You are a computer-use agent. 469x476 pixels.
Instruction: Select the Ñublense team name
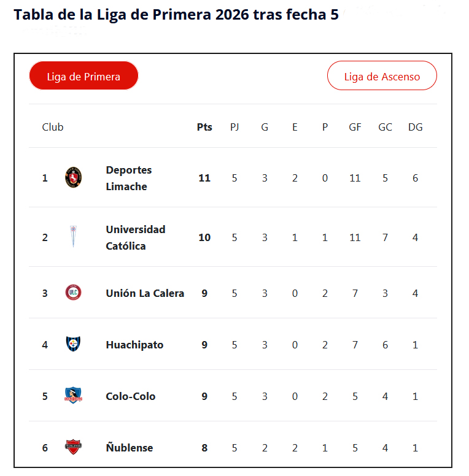(130, 448)
